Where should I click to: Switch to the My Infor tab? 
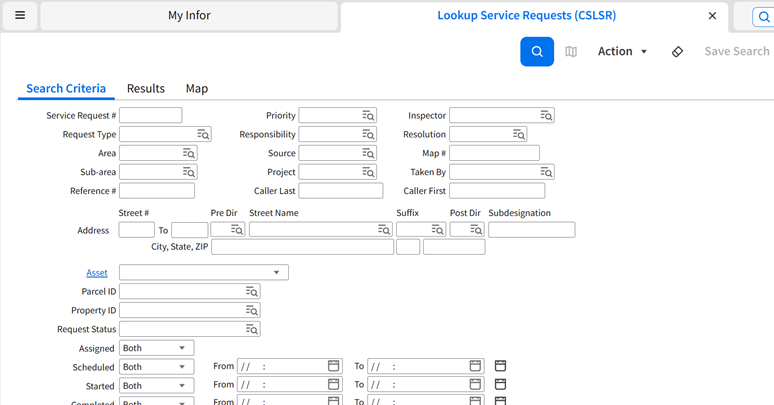point(189,16)
